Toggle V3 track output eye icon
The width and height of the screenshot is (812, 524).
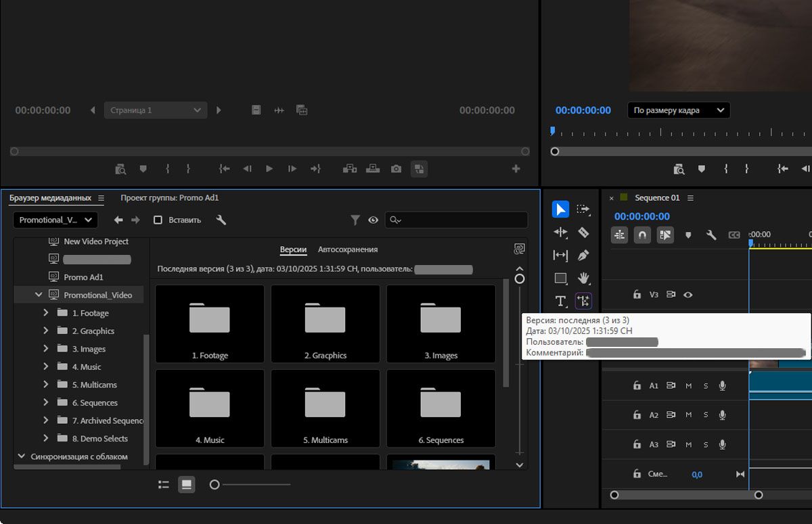point(688,295)
